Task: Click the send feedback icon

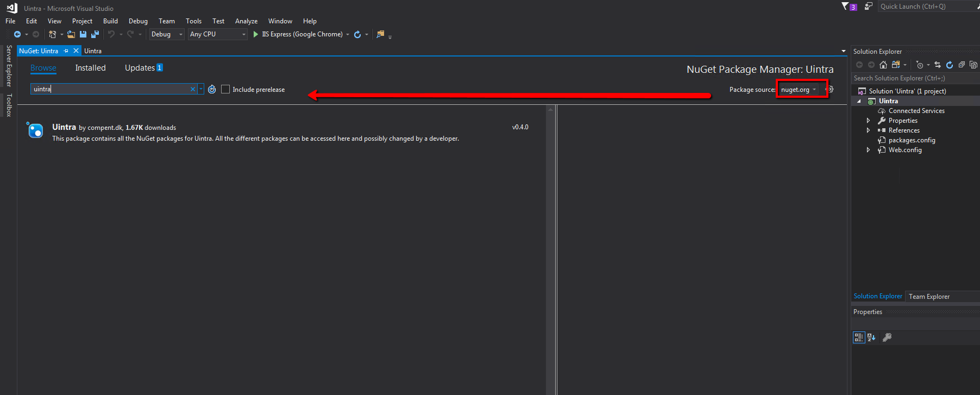Action: pyautogui.click(x=869, y=6)
